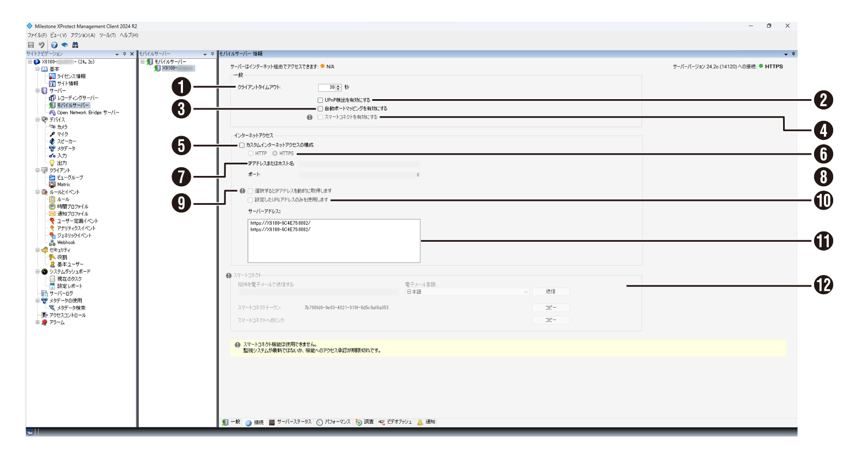This screenshot has width=868, height=458.
Task: Enable UPnP検出を有効にする checkbox
Action: coord(320,100)
